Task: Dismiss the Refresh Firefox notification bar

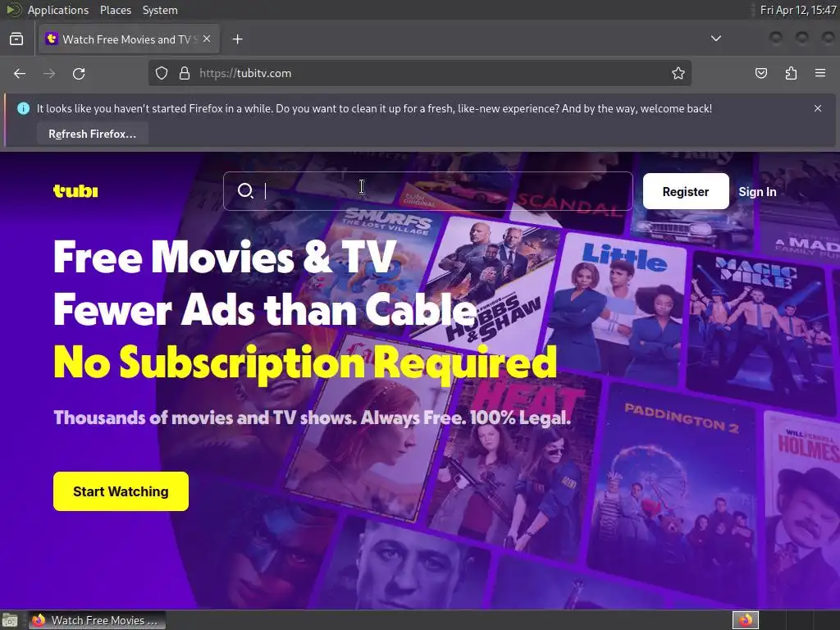Action: pyautogui.click(x=818, y=108)
